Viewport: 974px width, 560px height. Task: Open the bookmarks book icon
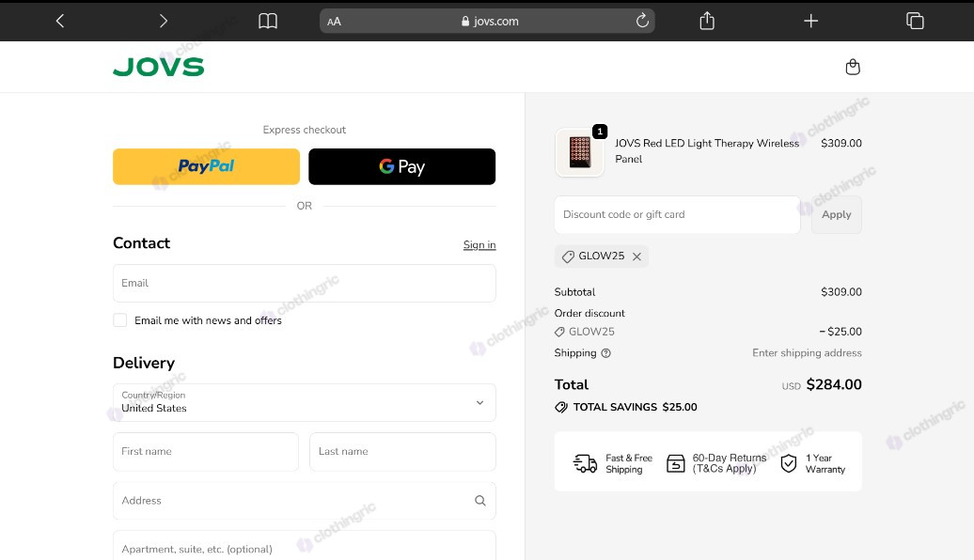point(268,21)
